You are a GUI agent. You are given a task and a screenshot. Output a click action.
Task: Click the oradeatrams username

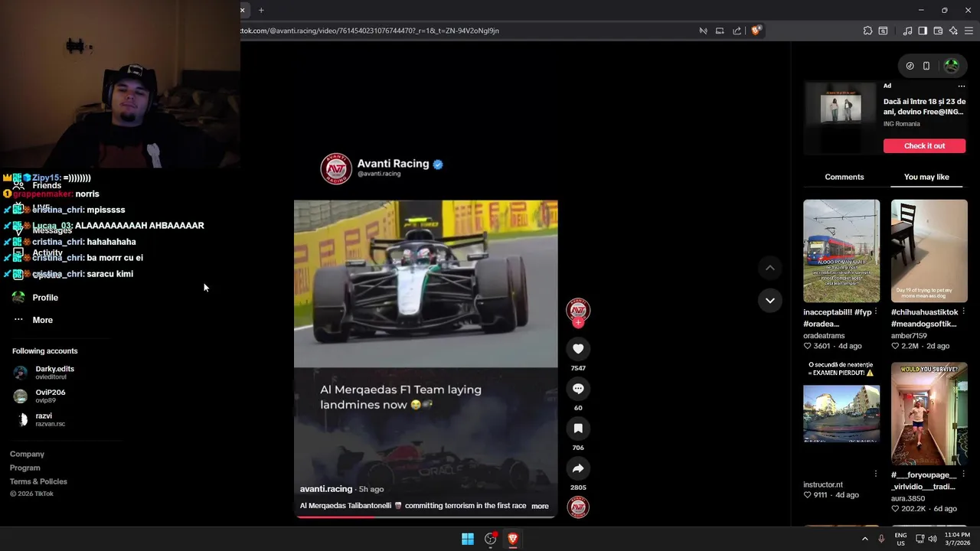point(825,336)
